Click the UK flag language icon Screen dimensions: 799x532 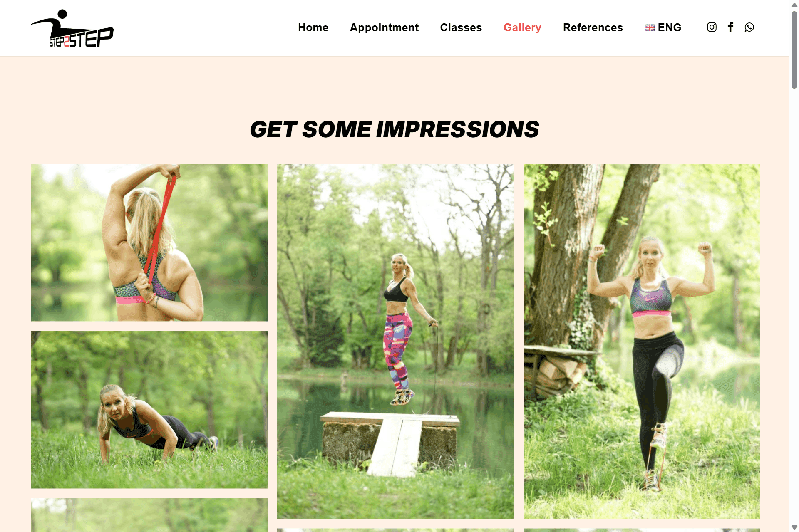click(650, 28)
